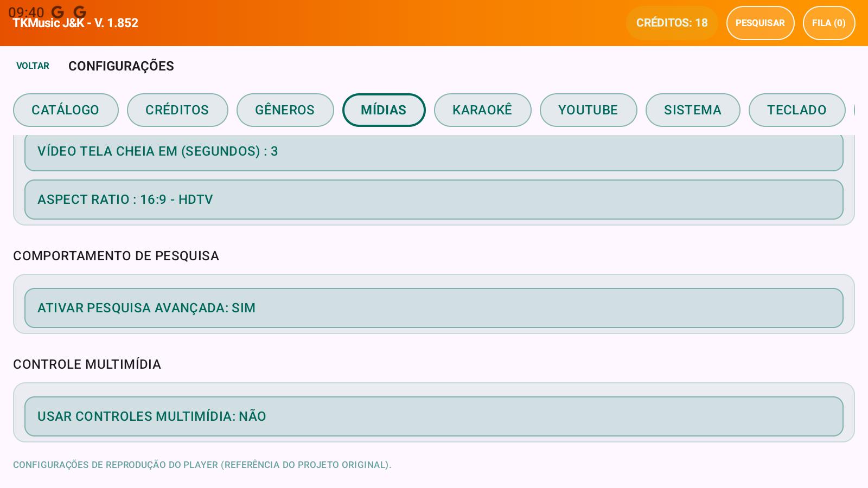Screen dimensions: 868x488
Task: Click the second Google G status icon
Action: tap(80, 12)
